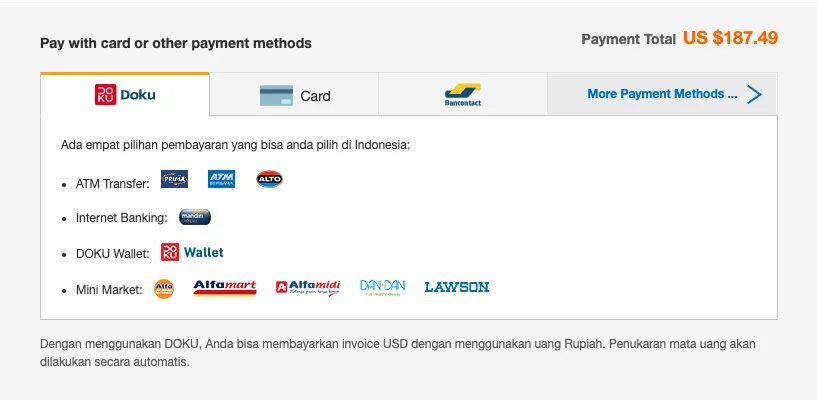Screen dimensions: 817x400
Task: Click the Internet Banking list item label
Action: coord(121,218)
